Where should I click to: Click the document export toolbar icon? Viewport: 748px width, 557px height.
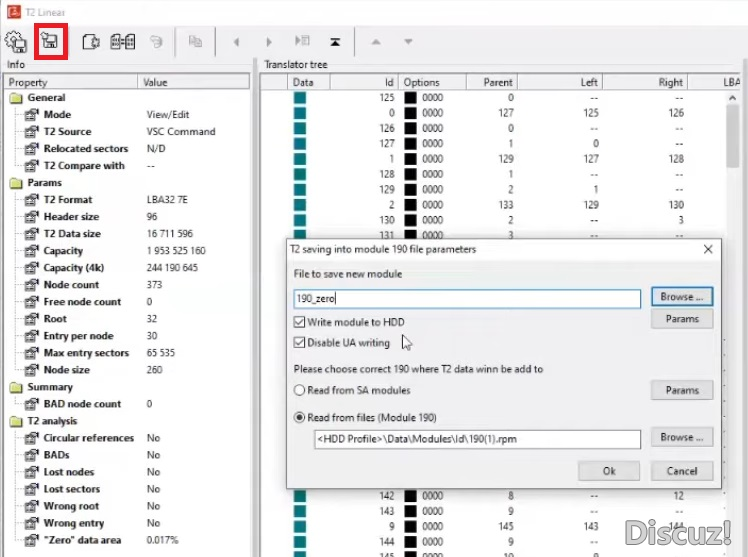pos(91,41)
